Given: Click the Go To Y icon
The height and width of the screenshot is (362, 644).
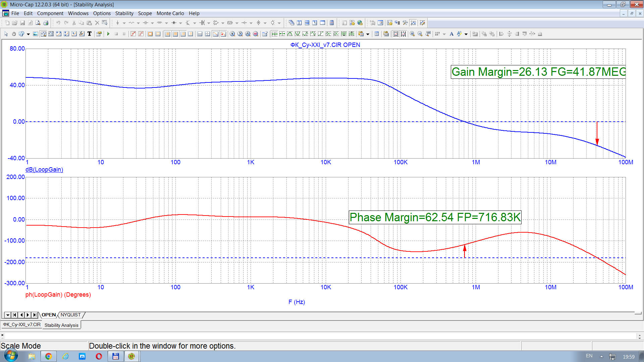Looking at the screenshot, I should tap(240, 34).
